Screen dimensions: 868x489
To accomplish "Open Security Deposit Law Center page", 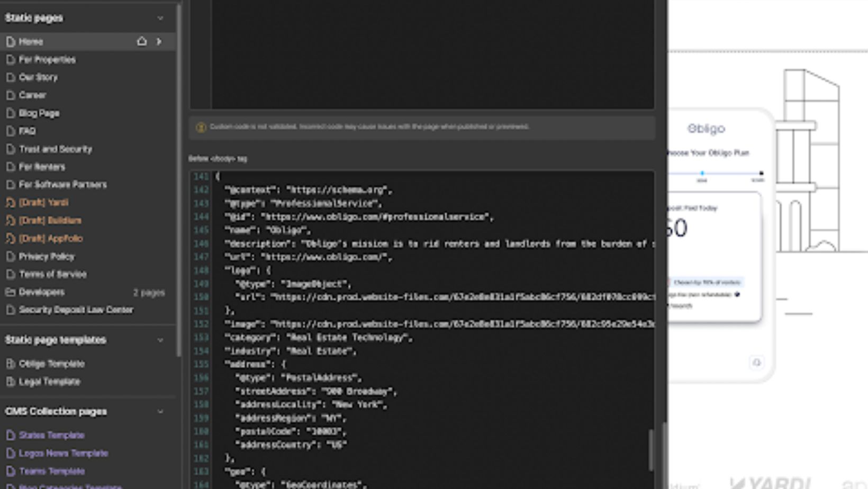I will point(76,310).
